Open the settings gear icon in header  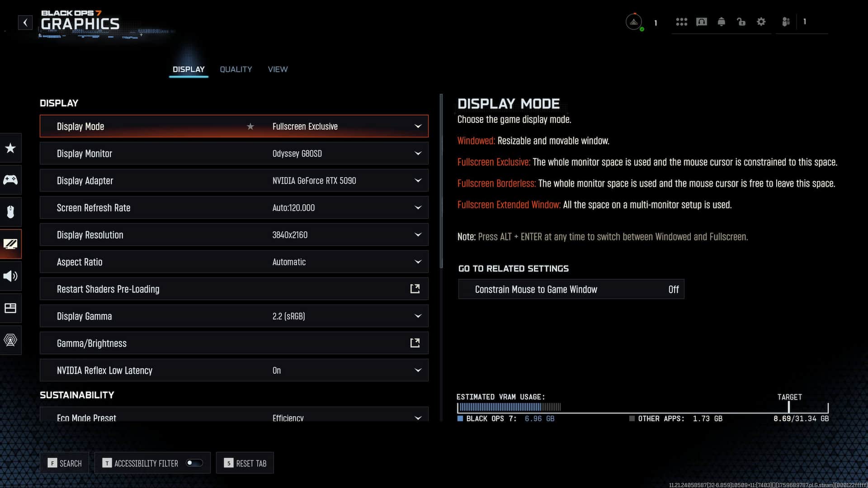[761, 22]
